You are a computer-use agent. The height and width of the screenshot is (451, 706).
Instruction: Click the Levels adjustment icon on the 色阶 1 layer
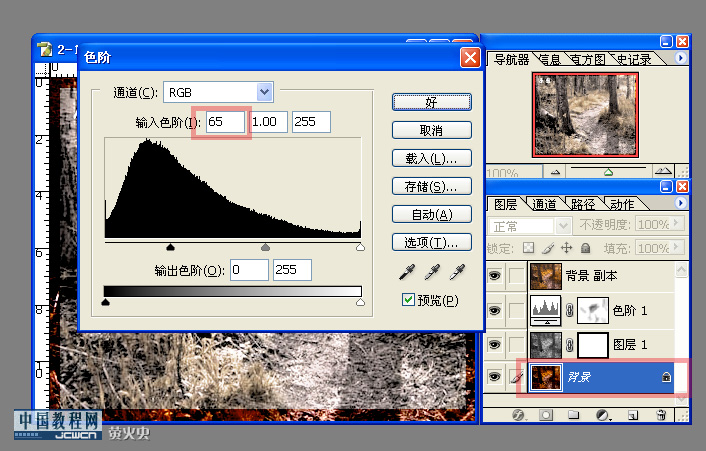[x=546, y=310]
